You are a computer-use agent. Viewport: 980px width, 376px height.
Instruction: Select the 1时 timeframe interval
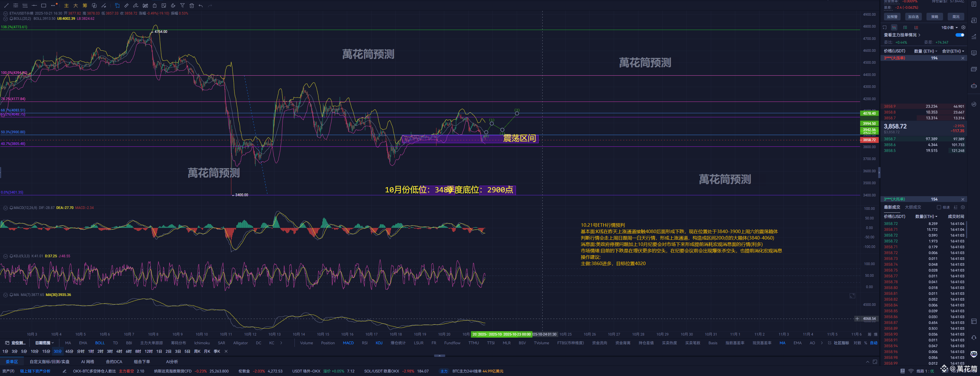[x=91, y=351]
